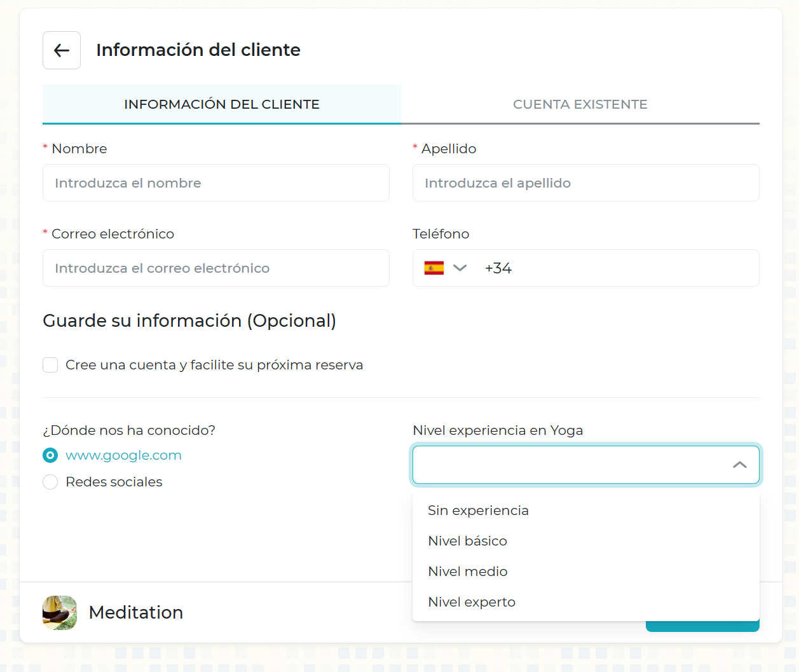Switch to the Cuenta Existente tab

580,104
